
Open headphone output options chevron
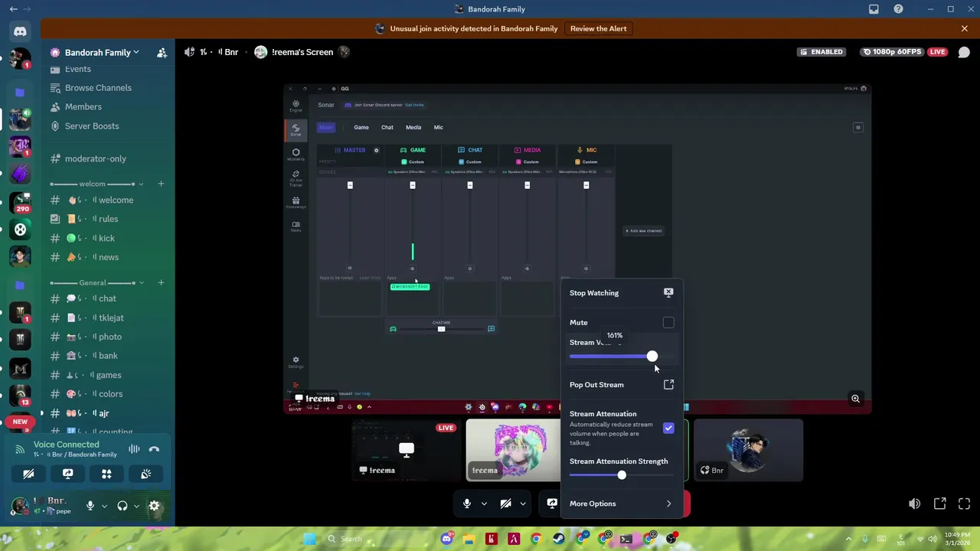136,506
